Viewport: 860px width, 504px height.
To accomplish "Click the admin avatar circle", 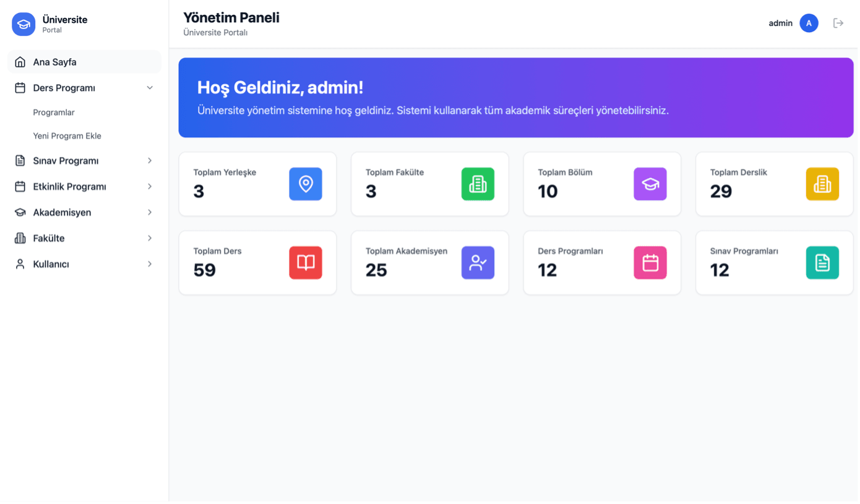I will pyautogui.click(x=809, y=23).
